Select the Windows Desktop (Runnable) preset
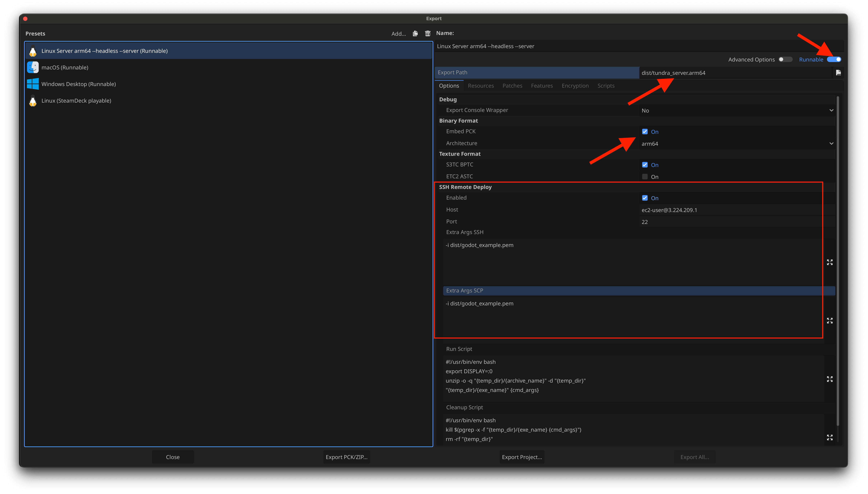 click(228, 84)
